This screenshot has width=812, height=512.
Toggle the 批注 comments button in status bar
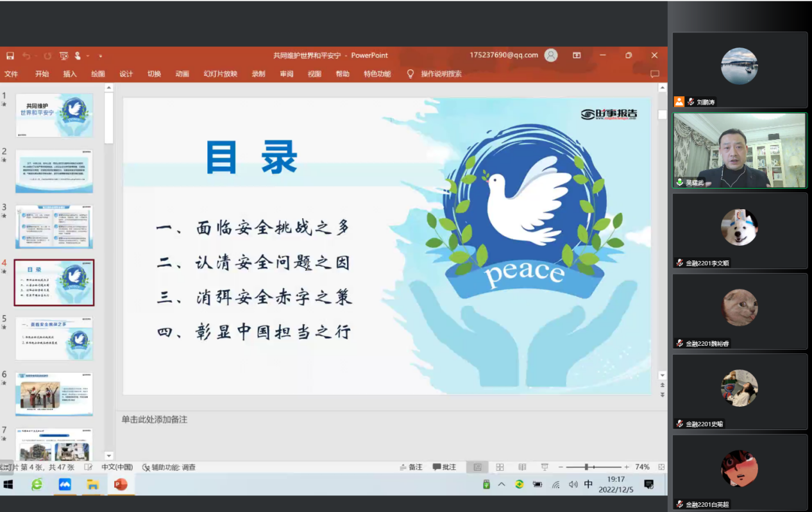[x=444, y=467]
